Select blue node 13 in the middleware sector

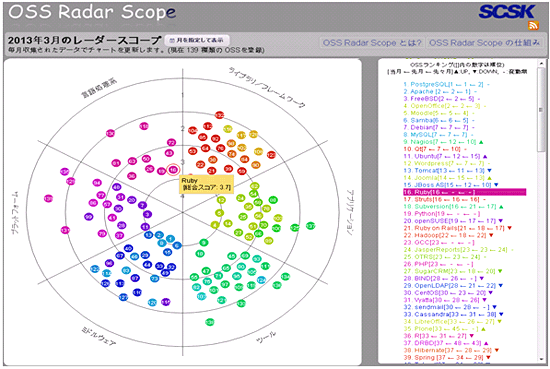(x=148, y=235)
